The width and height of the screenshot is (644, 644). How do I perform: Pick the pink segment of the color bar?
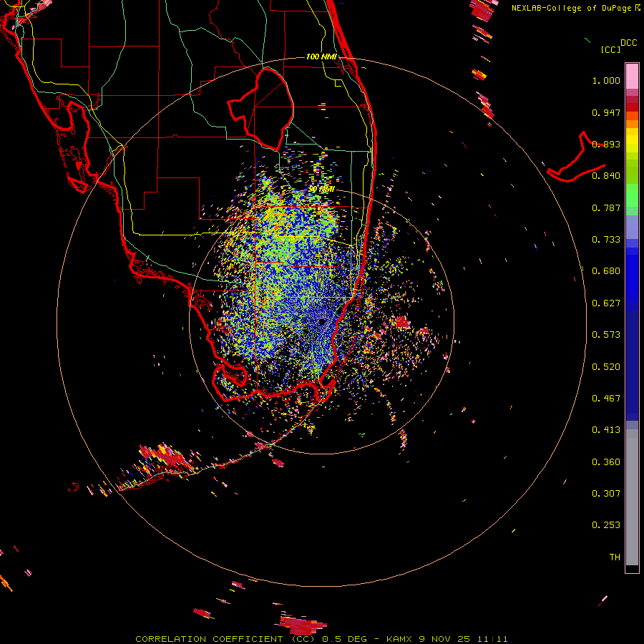pyautogui.click(x=632, y=77)
